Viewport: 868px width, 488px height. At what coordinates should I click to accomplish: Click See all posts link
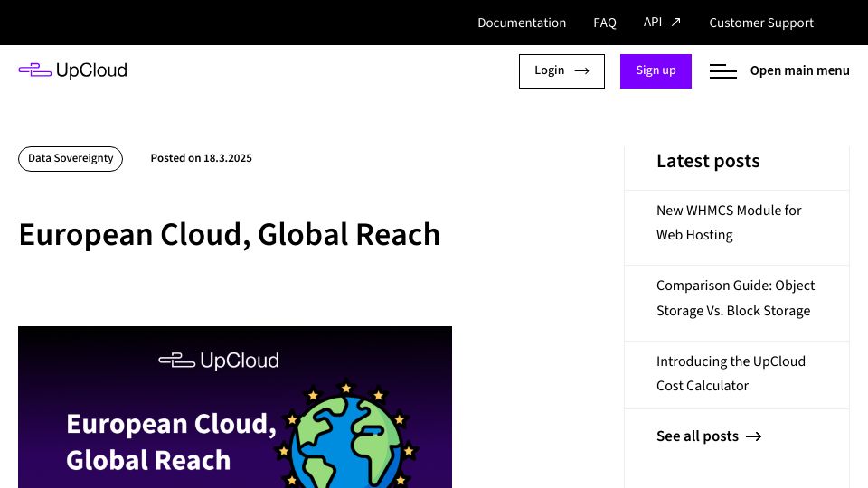coord(709,436)
